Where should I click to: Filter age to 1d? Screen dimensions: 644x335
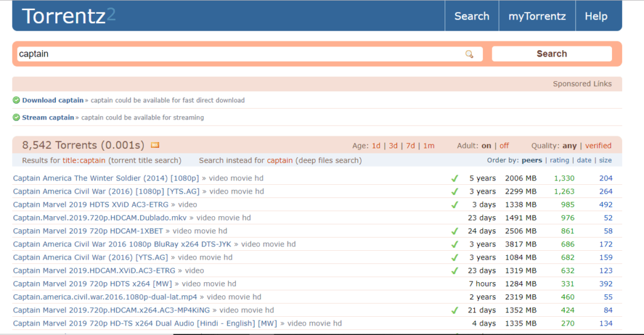[376, 146]
